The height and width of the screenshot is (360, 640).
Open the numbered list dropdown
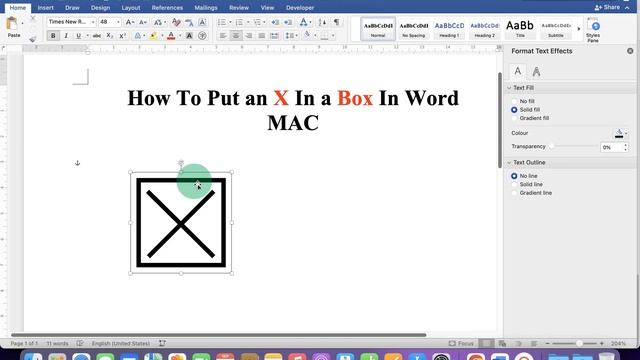coord(248,22)
